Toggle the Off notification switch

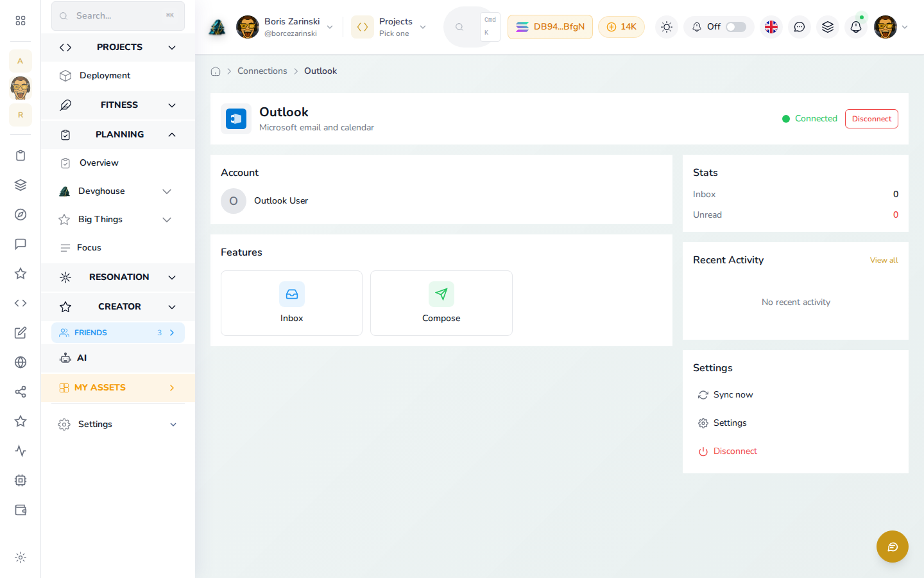[736, 27]
